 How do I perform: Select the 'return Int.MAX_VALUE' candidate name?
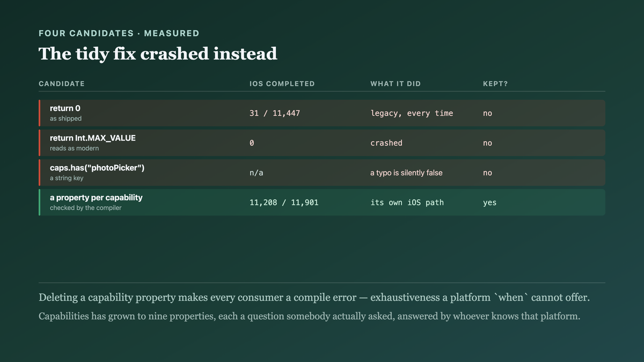(93, 138)
